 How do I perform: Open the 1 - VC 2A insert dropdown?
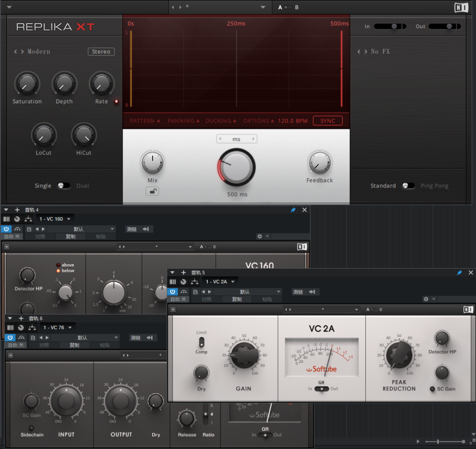pos(233,282)
